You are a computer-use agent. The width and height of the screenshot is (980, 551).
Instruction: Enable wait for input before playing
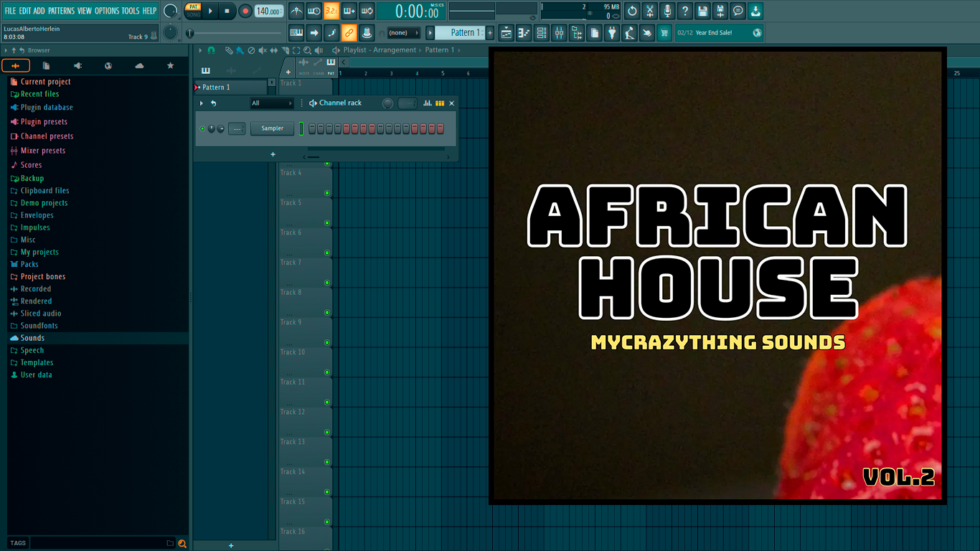(x=314, y=11)
